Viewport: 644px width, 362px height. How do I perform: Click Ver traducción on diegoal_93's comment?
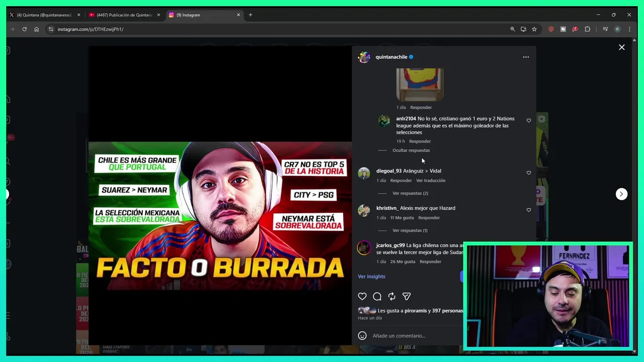[x=431, y=180]
